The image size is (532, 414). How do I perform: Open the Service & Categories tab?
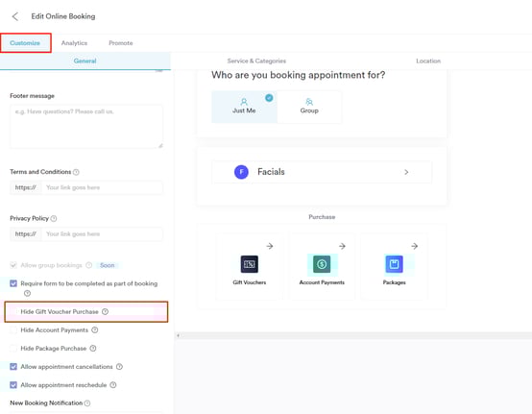(256, 61)
